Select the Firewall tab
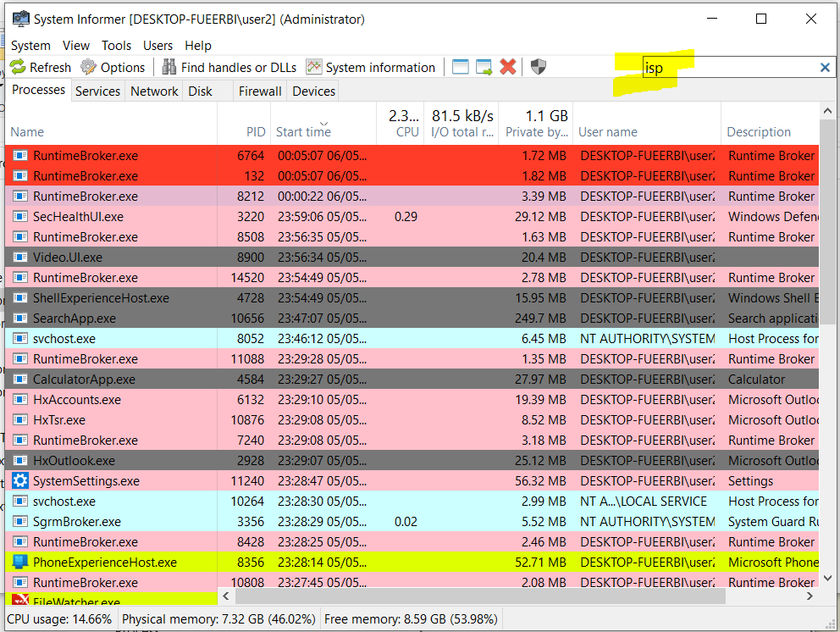Screen dimensions: 840x632 (260, 91)
